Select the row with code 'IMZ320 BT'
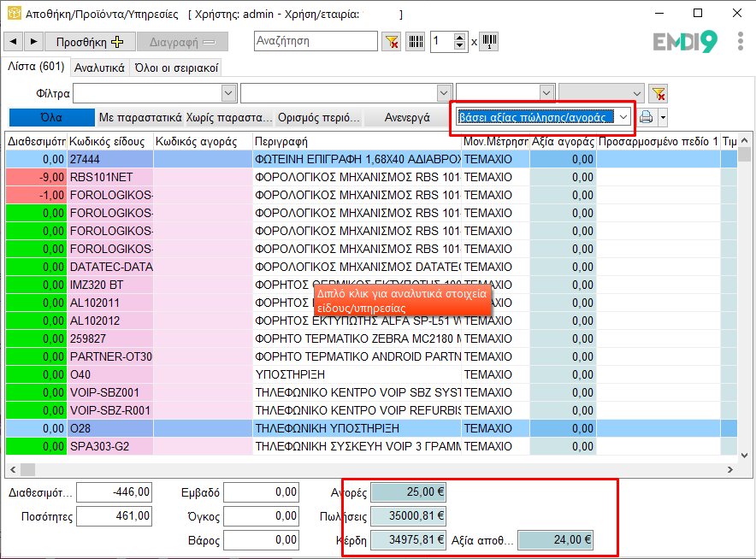The image size is (756, 559). point(371,285)
